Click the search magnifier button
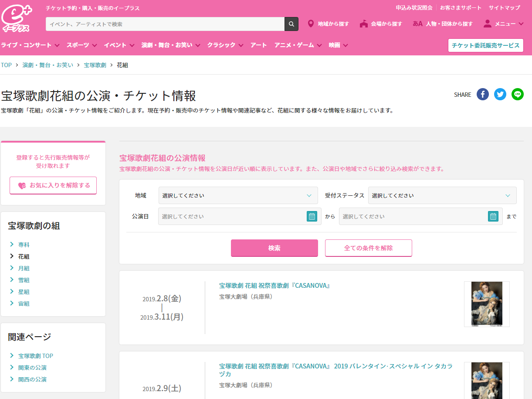532x399 pixels. pos(291,24)
